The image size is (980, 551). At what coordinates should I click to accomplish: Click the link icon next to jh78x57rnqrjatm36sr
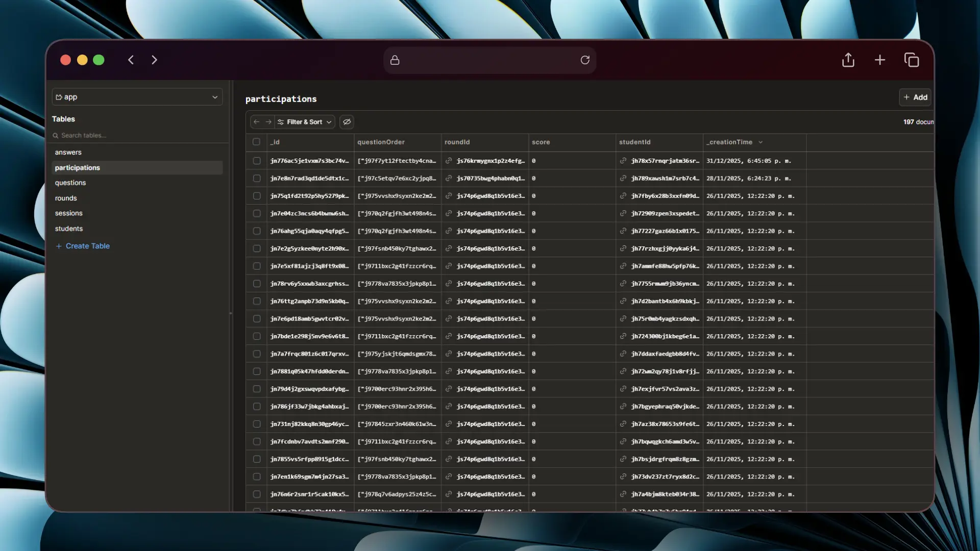(623, 161)
